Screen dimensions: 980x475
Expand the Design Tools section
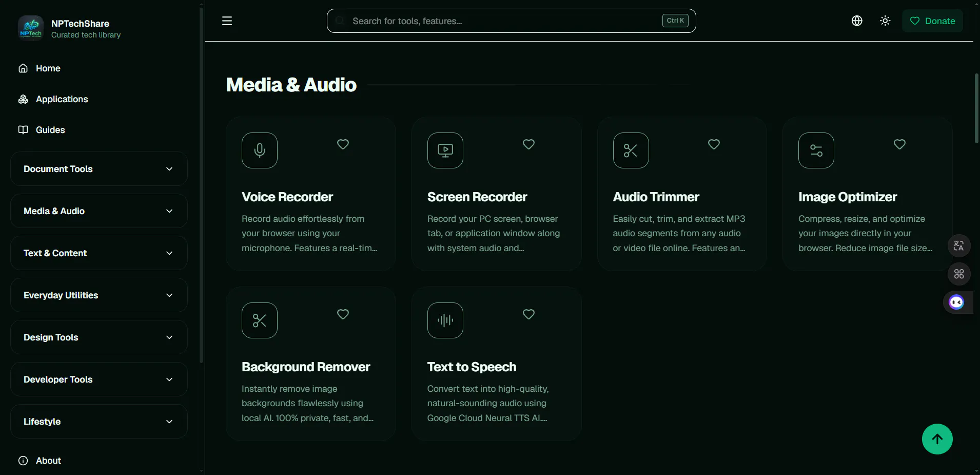pos(99,337)
